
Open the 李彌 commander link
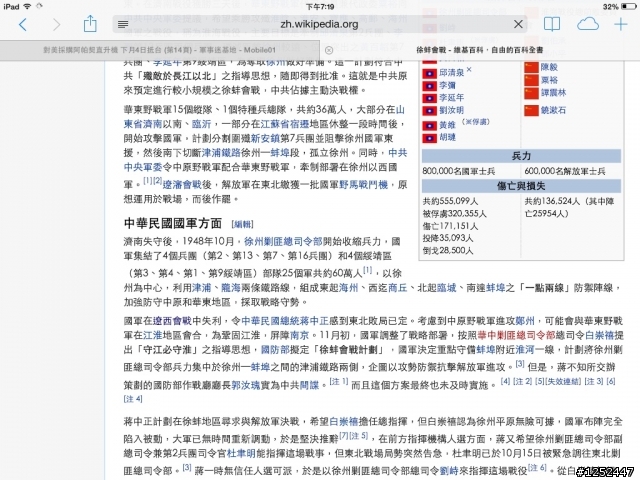pyautogui.click(x=447, y=85)
